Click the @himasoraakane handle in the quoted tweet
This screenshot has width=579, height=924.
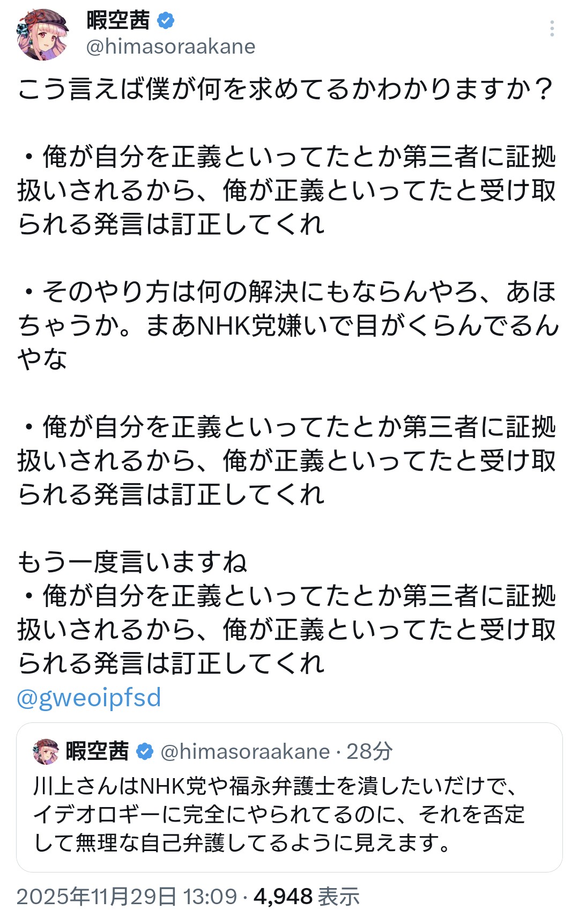point(245,752)
